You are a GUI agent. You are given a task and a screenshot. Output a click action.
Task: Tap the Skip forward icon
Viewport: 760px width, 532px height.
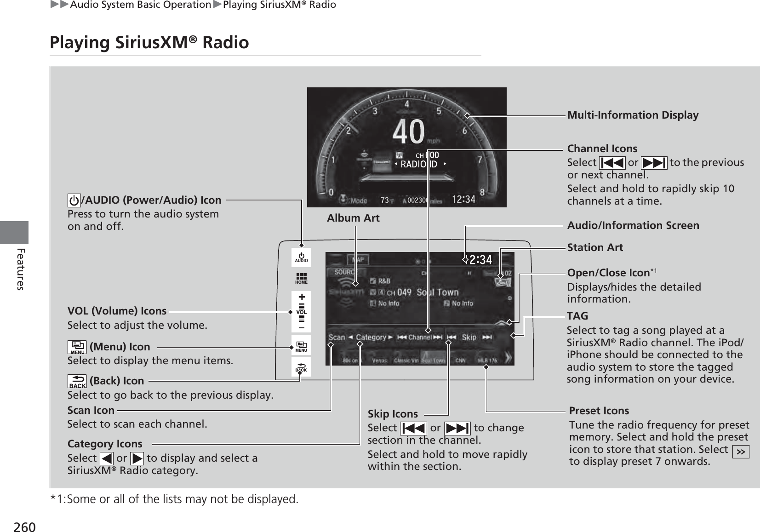click(487, 337)
